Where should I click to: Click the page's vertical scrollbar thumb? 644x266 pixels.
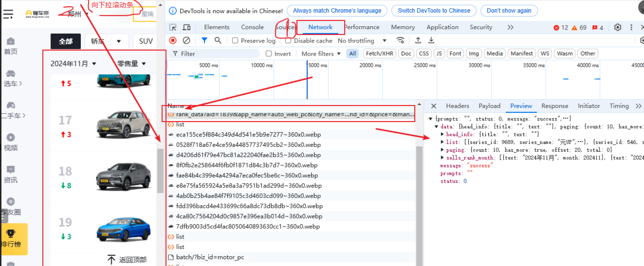(x=160, y=171)
